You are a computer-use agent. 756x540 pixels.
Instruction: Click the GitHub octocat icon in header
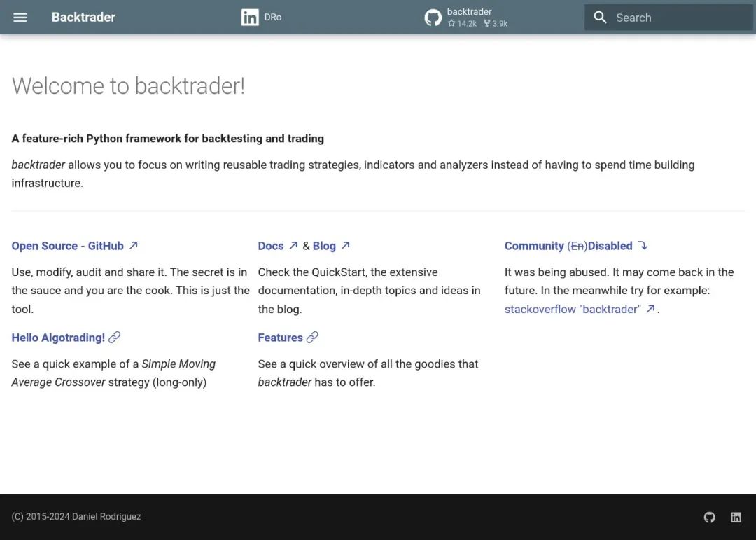(x=433, y=18)
